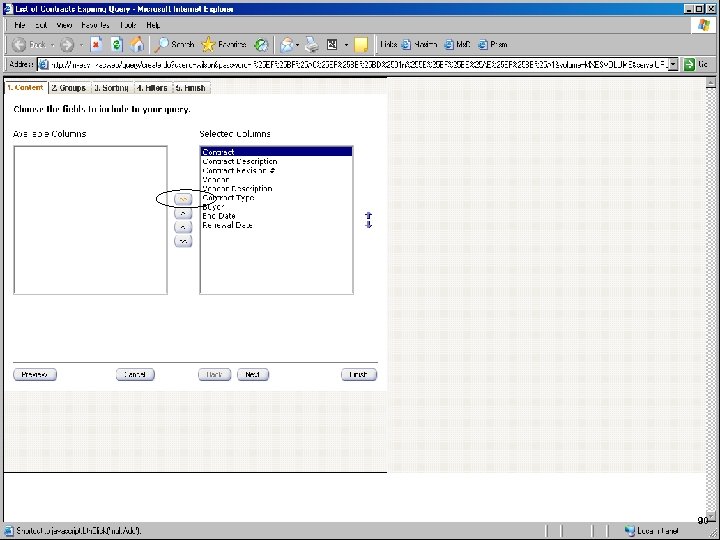Click the page icon in the address bar
Viewport: 720px width, 540px height.
pos(44,65)
